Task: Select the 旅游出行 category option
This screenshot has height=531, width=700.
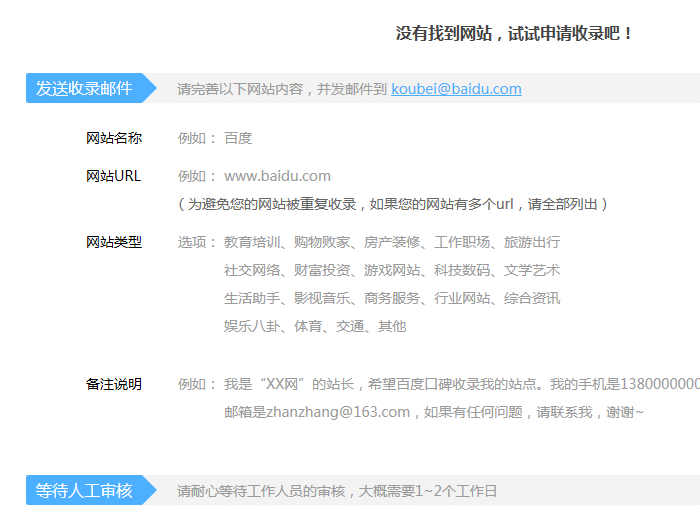Action: pos(532,242)
